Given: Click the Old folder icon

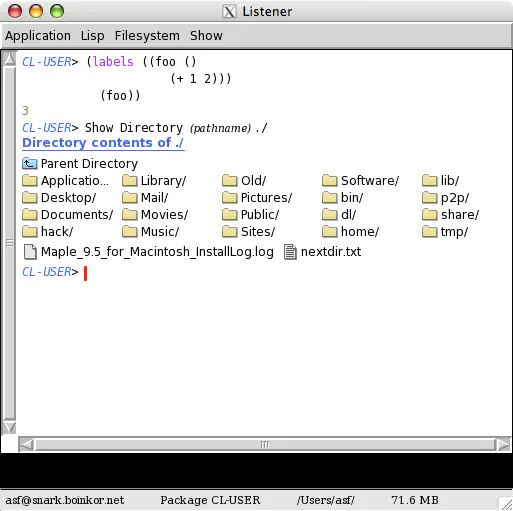Looking at the screenshot, I should 229,181.
